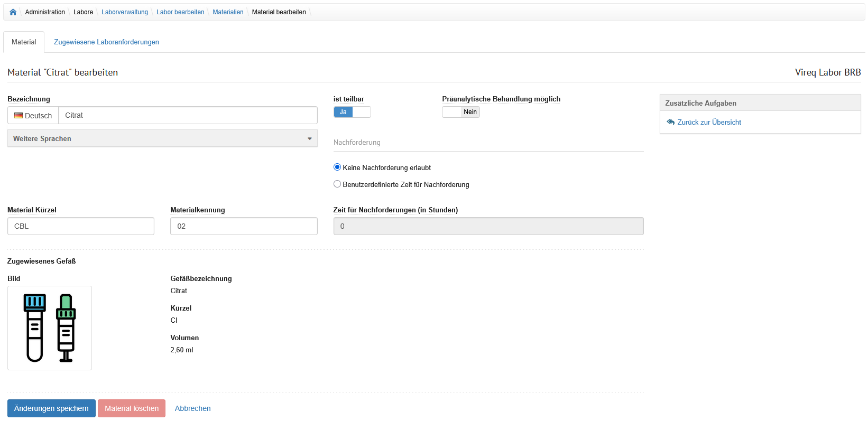Toggle 'Präanalytische Behandlung möglich' switch
This screenshot has height=421, width=868.
[x=460, y=112]
